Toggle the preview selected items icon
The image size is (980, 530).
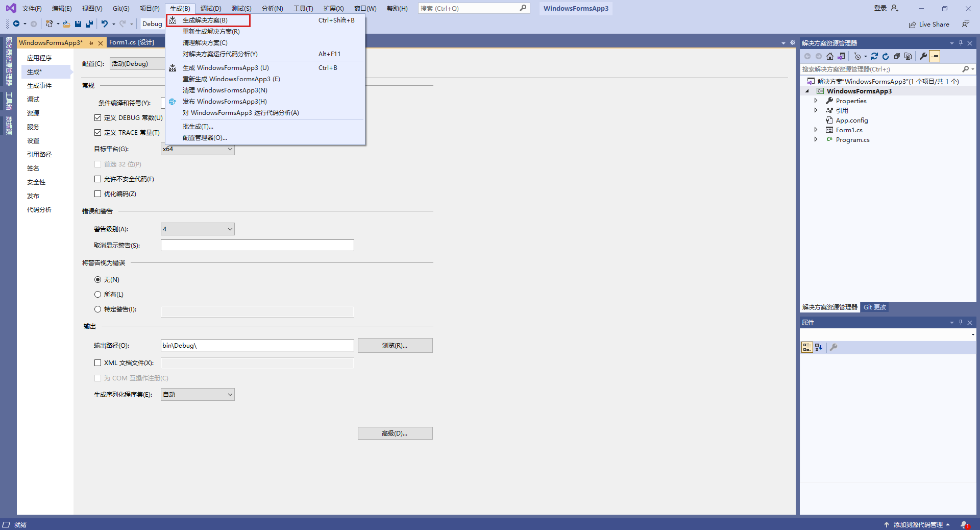[935, 56]
